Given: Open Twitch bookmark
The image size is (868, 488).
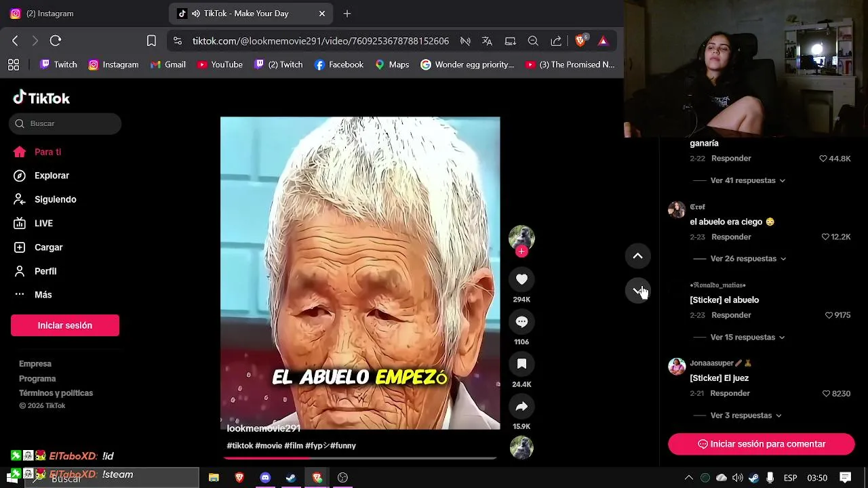Looking at the screenshot, I should click(x=58, y=64).
